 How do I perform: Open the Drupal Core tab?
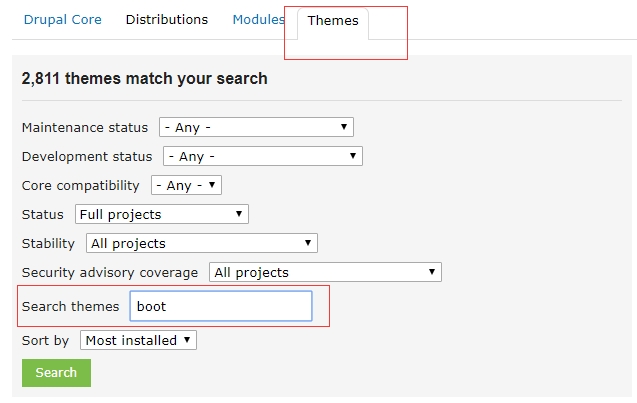[x=62, y=20]
